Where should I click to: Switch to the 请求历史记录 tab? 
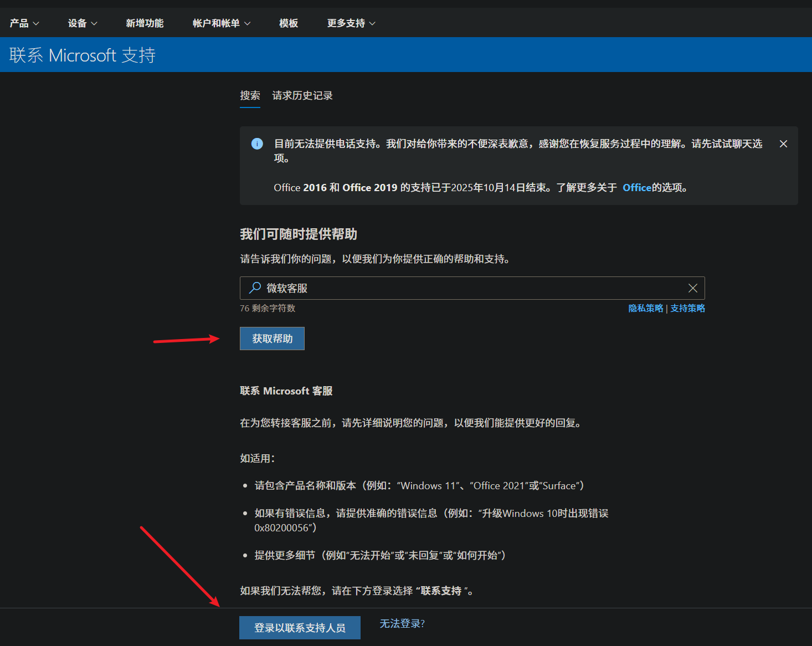point(302,95)
